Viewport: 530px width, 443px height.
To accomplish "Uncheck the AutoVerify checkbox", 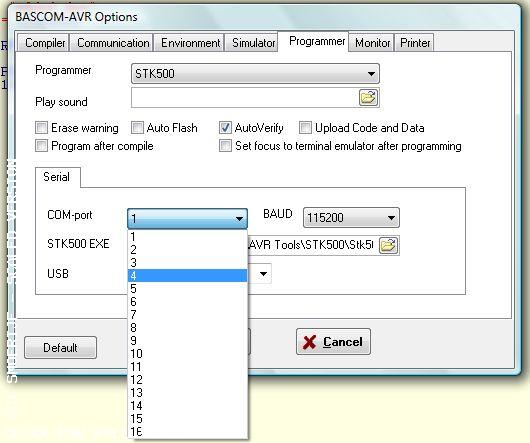I will click(225, 128).
